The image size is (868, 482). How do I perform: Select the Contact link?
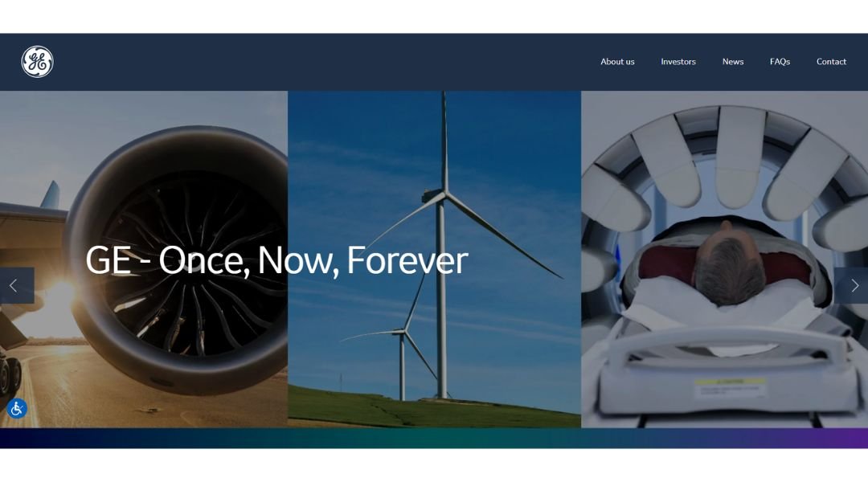point(831,61)
